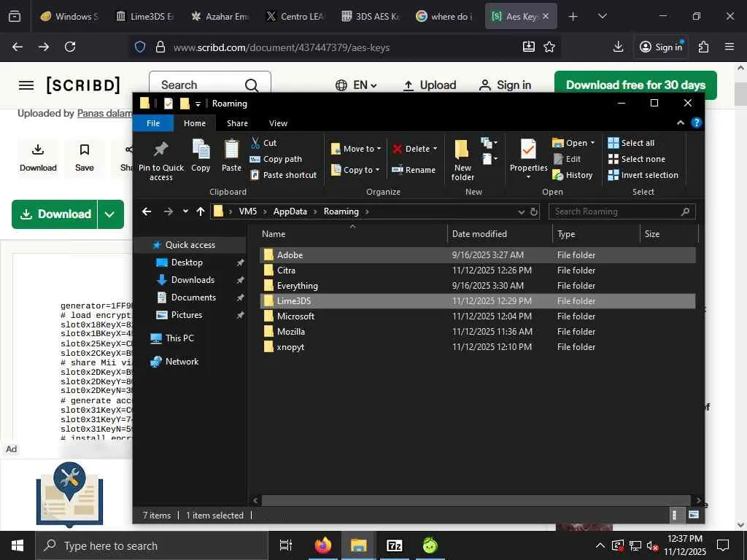This screenshot has width=747, height=560.
Task: Select Network in navigation pane
Action: coord(182,362)
